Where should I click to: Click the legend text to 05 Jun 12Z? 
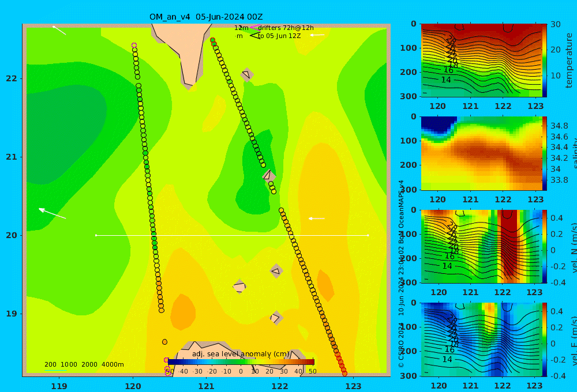click(x=279, y=36)
